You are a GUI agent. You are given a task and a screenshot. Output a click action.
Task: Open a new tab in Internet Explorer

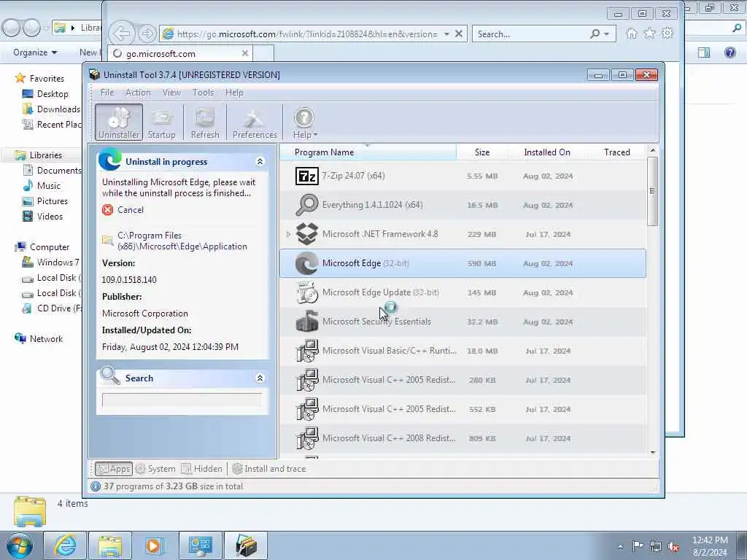(263, 53)
